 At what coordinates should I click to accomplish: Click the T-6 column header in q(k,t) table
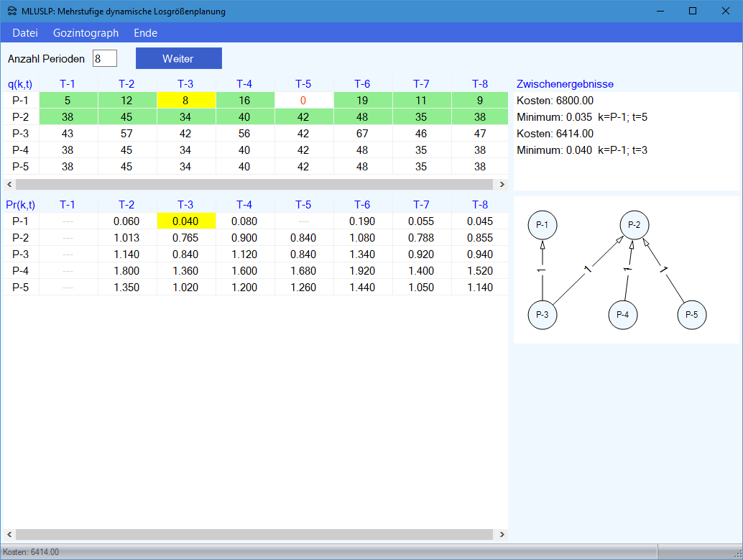click(362, 83)
